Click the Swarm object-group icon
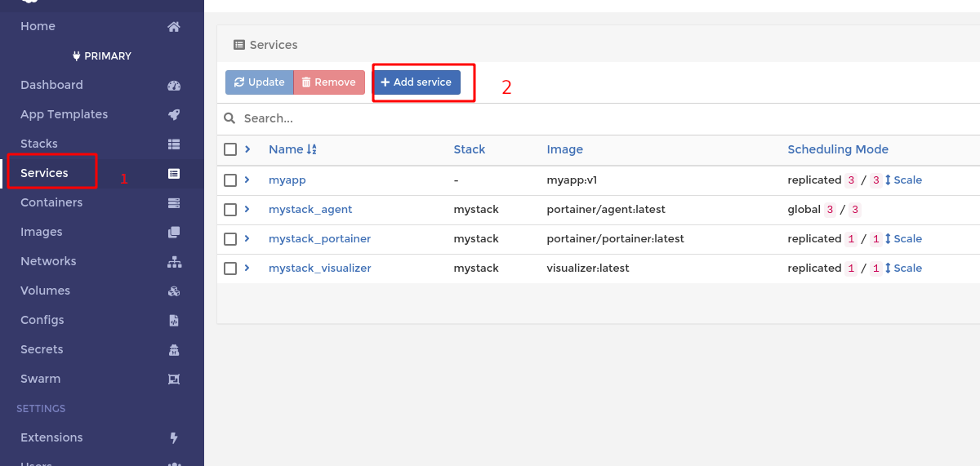 click(173, 379)
